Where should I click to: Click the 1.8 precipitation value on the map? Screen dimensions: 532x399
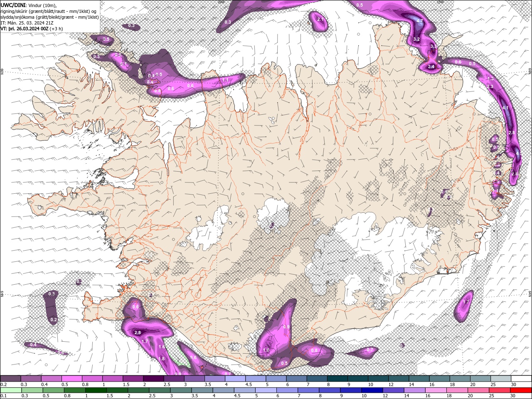162,359
